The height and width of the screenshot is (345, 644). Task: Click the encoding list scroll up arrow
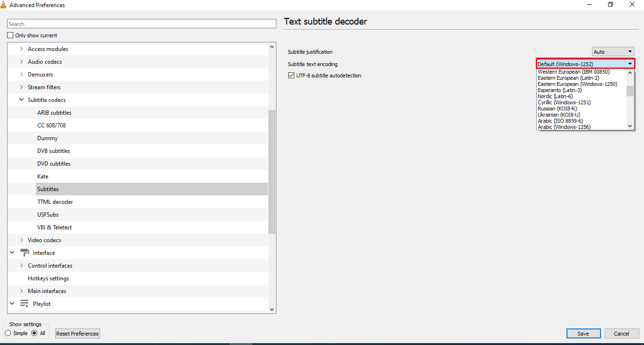[x=630, y=73]
